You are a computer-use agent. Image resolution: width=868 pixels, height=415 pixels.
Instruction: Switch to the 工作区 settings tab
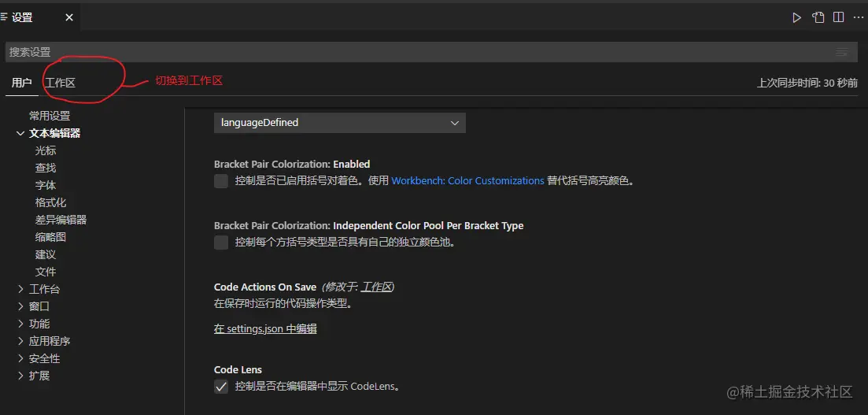click(60, 83)
